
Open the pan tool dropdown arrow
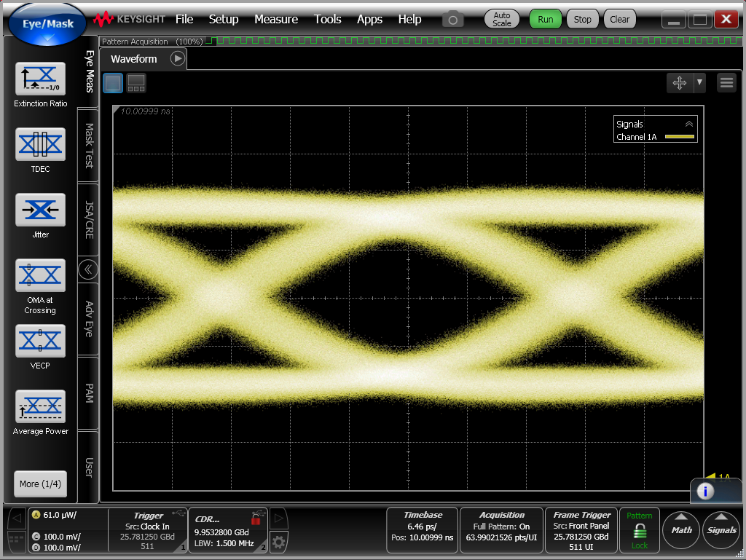click(699, 82)
